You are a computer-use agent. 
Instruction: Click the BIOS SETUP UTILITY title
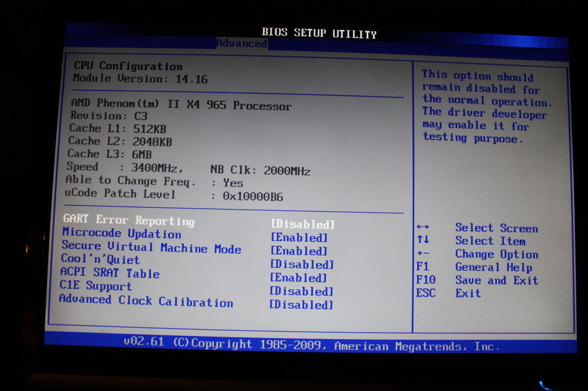[x=319, y=33]
